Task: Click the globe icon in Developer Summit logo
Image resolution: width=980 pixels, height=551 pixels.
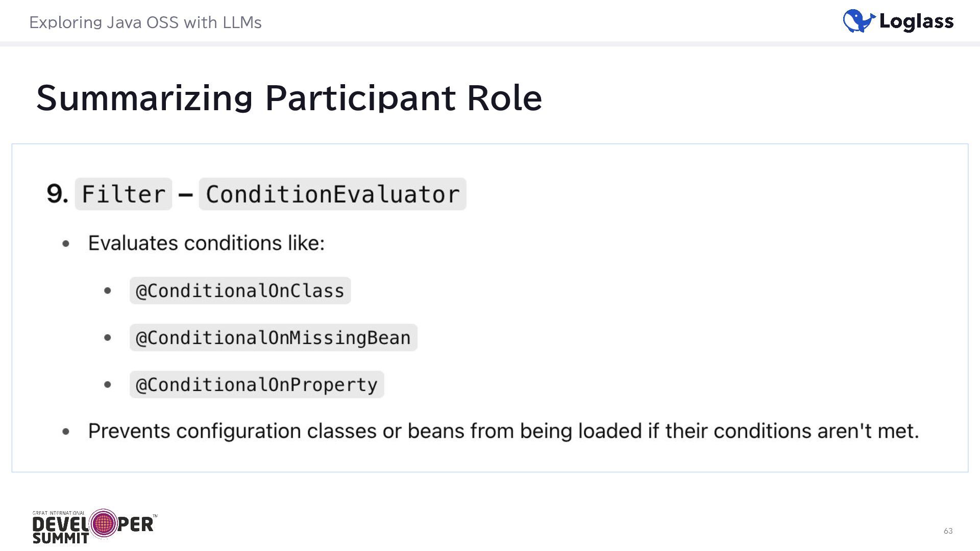Action: click(104, 523)
